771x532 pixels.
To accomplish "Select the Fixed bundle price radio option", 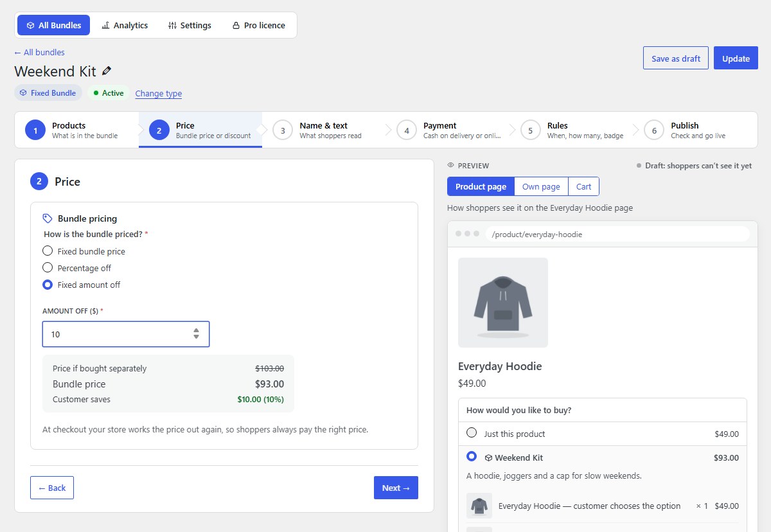I will click(48, 251).
